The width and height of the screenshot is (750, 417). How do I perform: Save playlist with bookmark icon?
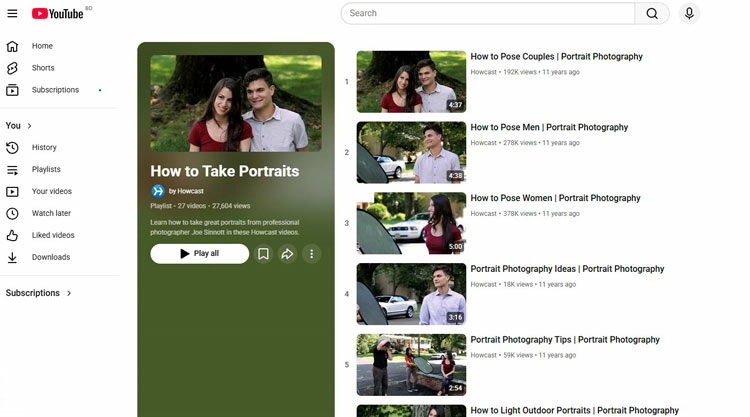[263, 254]
